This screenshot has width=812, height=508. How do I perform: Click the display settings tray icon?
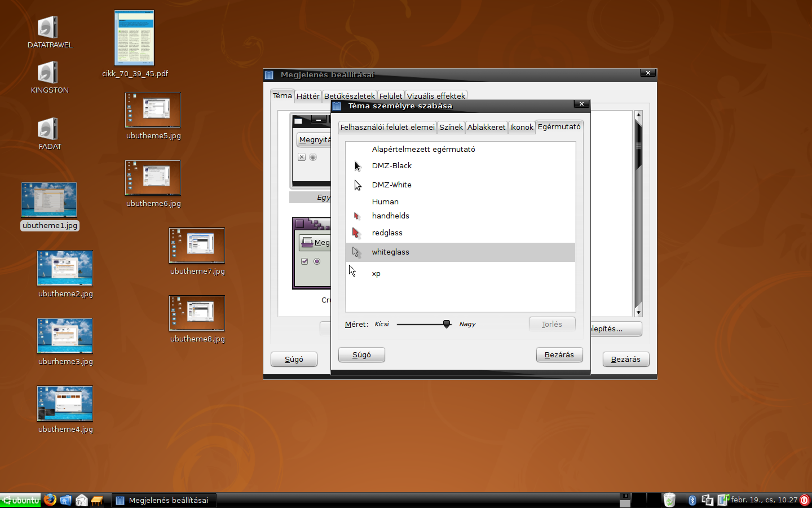coord(708,500)
